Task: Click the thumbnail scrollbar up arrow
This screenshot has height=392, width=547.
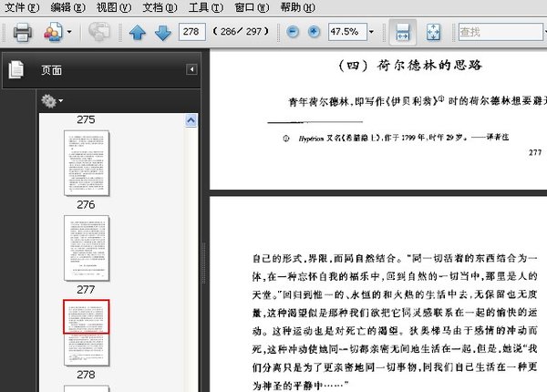Action: pyautogui.click(x=191, y=120)
